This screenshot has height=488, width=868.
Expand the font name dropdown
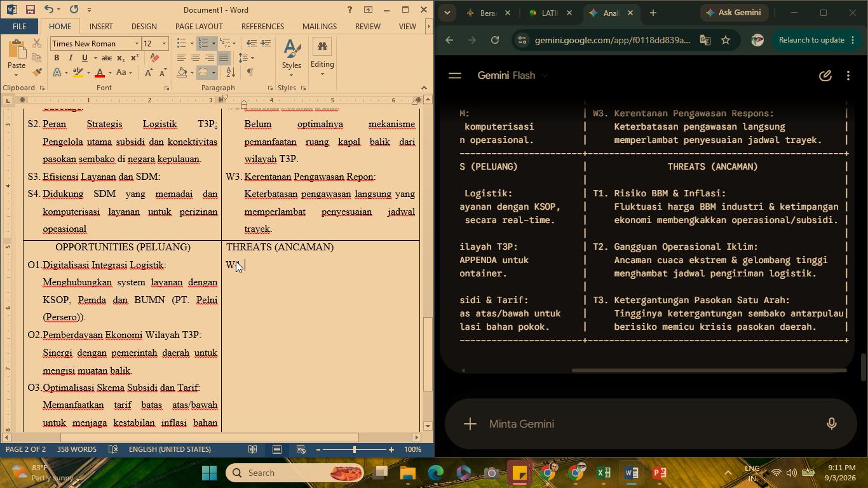tap(137, 43)
